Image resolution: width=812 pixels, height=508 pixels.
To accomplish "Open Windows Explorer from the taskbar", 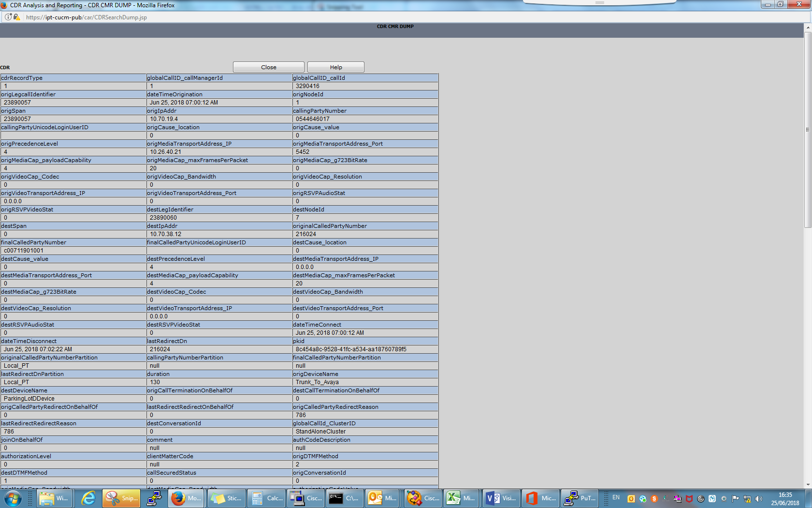I will pos(53,498).
